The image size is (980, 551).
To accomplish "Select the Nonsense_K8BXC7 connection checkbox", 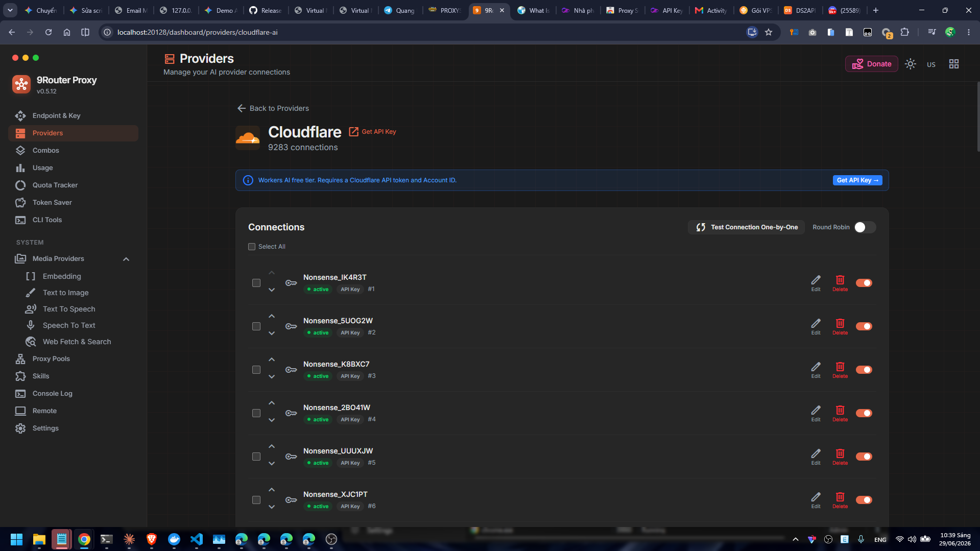I will (x=256, y=370).
